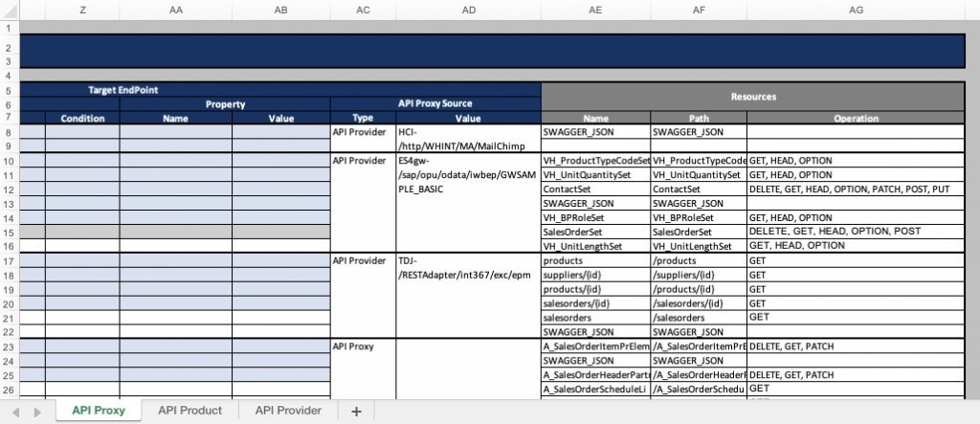Click VH_UnitLengthSet in Path column
980x424 pixels.
699,246
